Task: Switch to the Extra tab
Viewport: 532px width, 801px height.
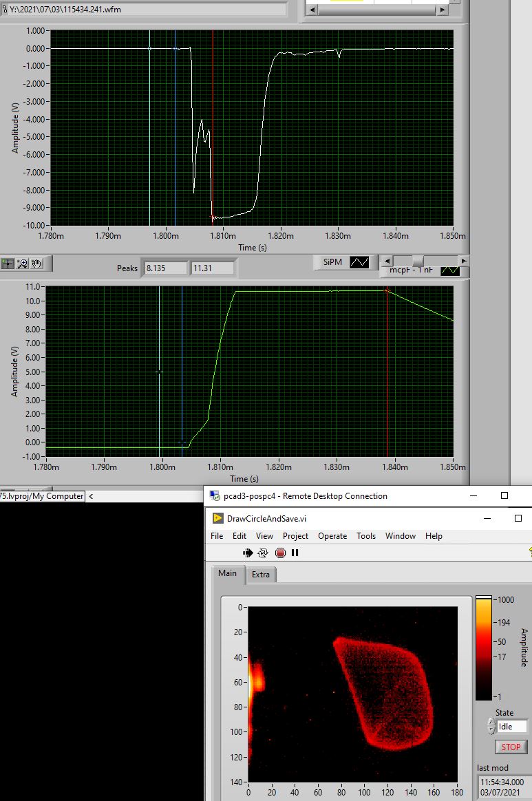Action: (261, 574)
